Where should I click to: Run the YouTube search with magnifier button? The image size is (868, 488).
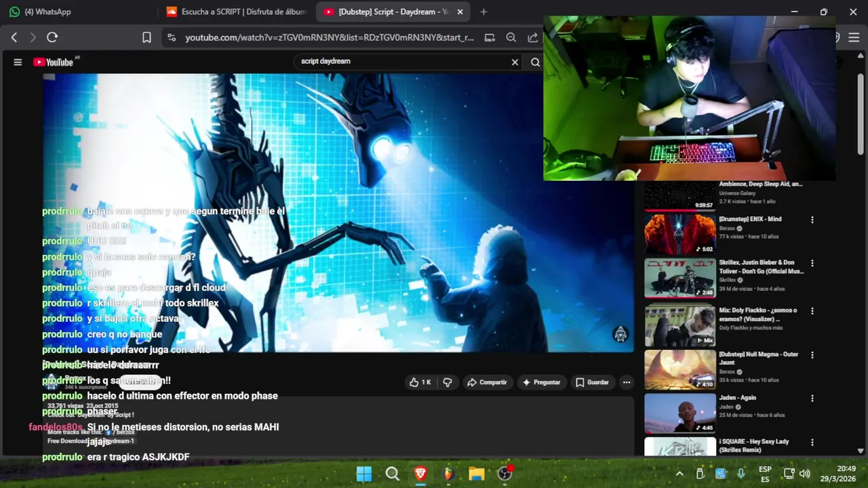(535, 62)
